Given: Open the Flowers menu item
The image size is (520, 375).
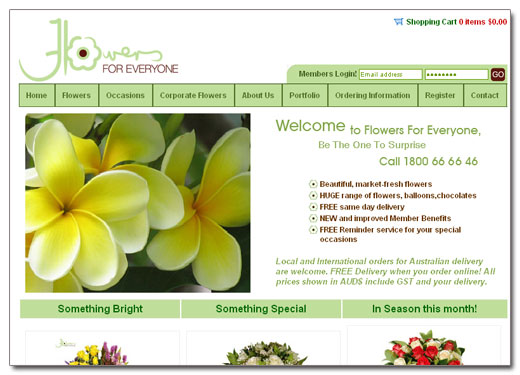Looking at the screenshot, I should pos(77,95).
